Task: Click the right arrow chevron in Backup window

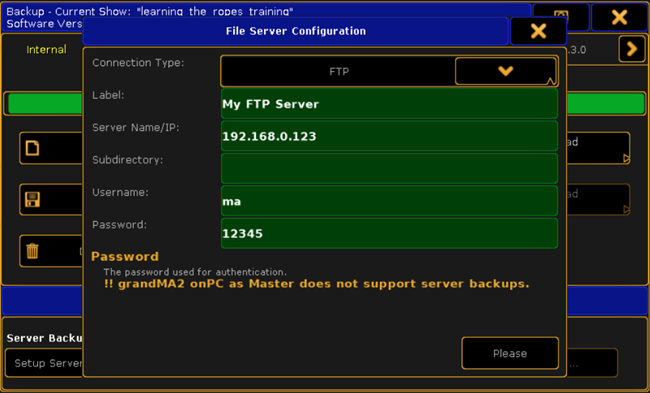Action: click(x=632, y=49)
